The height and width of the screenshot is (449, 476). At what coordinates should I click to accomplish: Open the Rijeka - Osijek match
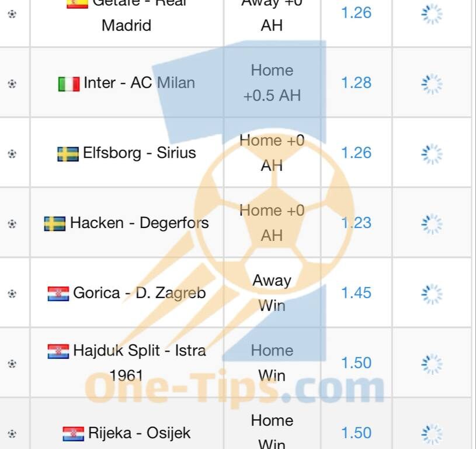(x=140, y=433)
